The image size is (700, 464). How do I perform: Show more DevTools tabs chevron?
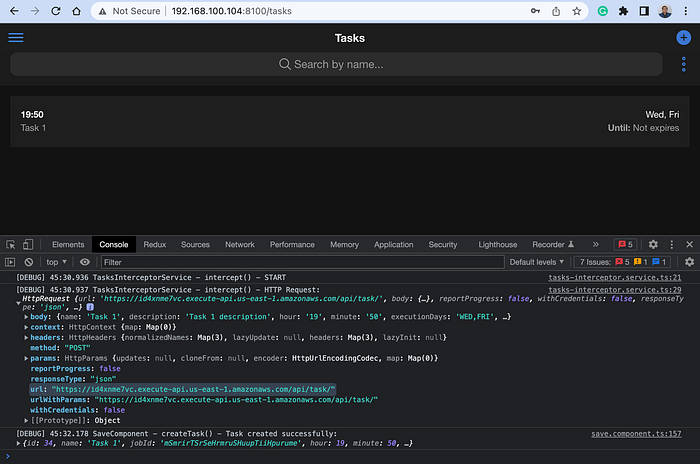596,244
